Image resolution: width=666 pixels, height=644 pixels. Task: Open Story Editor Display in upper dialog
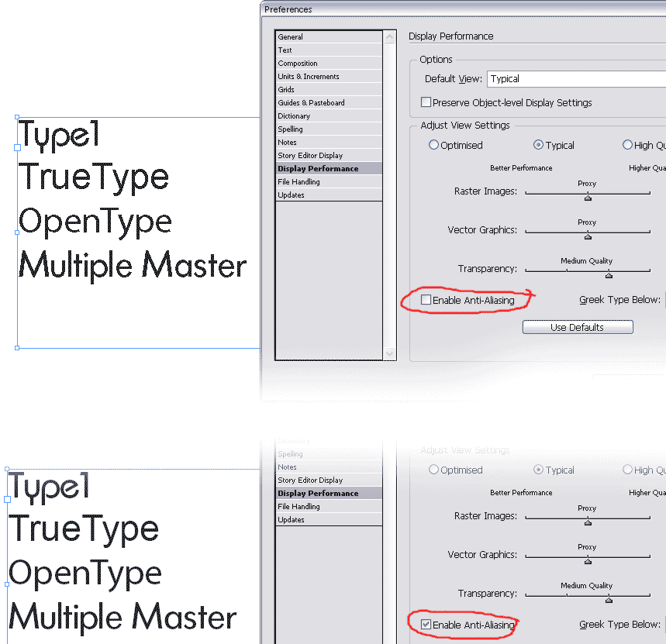330,155
